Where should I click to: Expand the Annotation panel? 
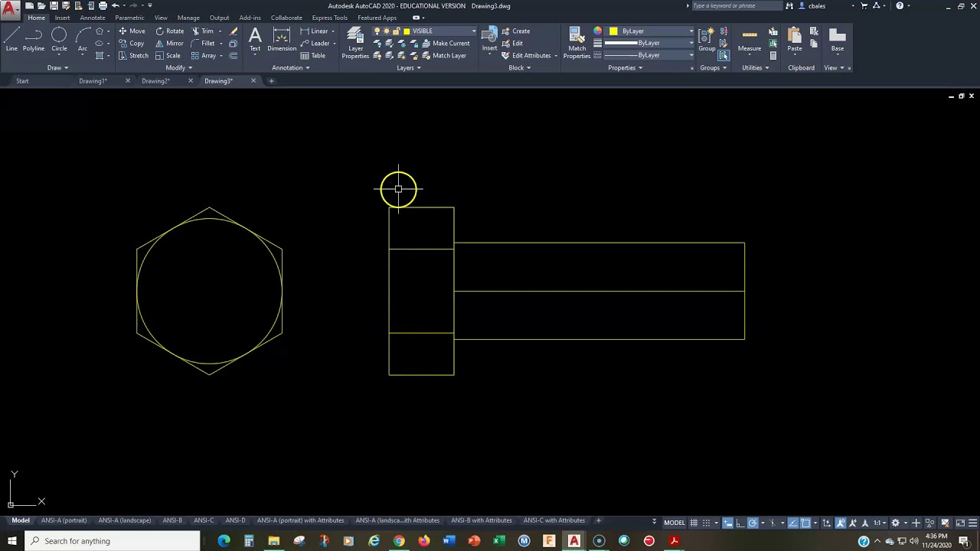pyautogui.click(x=291, y=68)
